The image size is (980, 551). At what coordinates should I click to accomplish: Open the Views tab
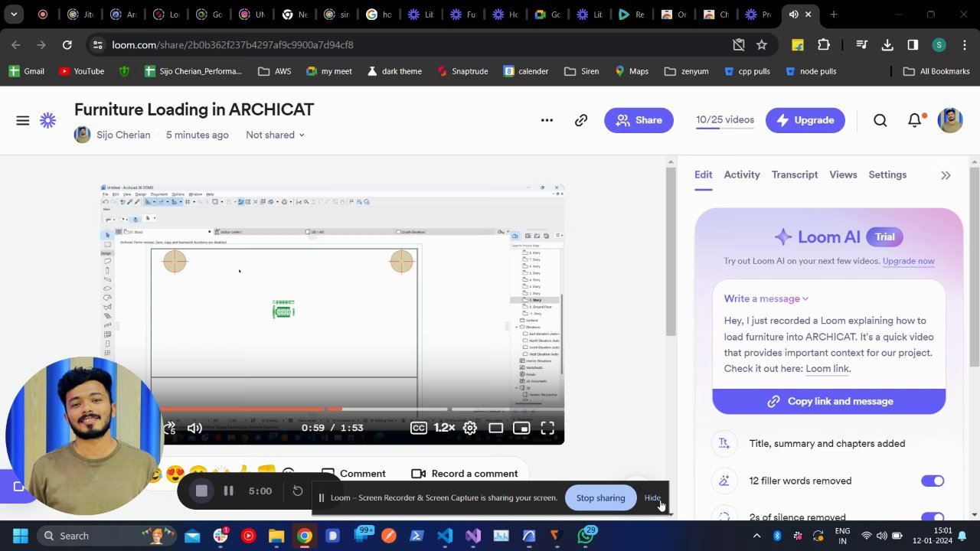point(843,175)
